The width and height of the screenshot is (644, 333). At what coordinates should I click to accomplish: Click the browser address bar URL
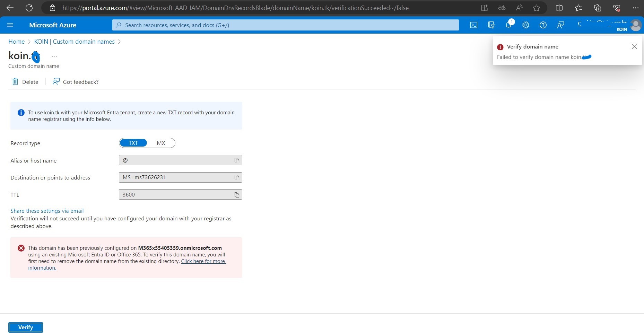235,8
